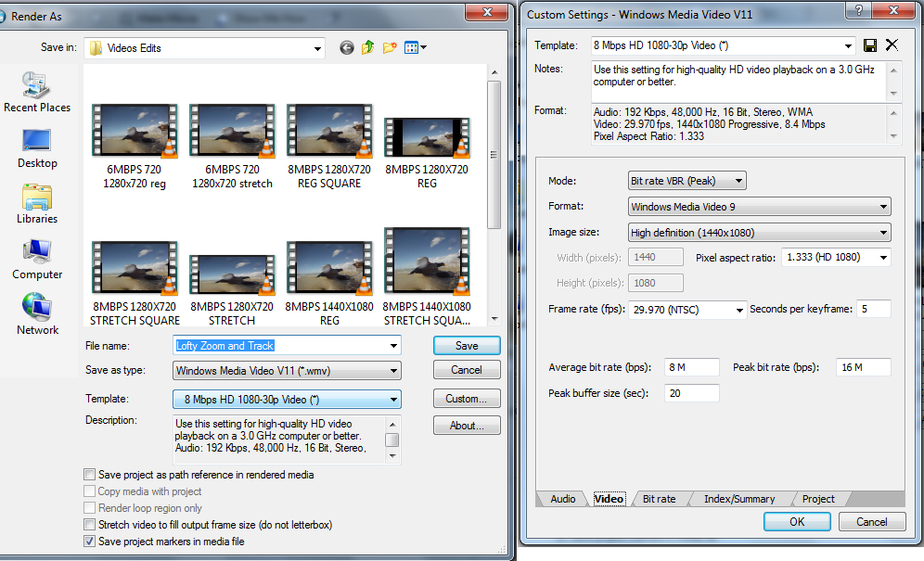Select the 8MBPS 1280X720 REG SQUARE video
Image resolution: width=924 pixels, height=561 pixels.
click(329, 147)
